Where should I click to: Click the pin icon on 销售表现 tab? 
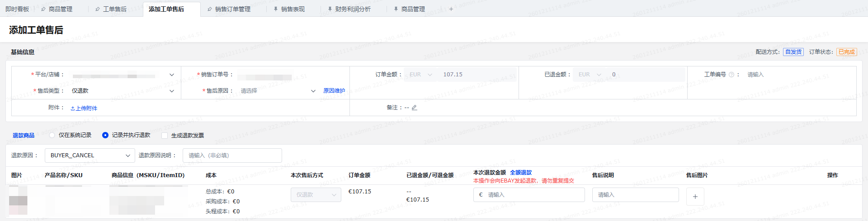click(x=276, y=9)
